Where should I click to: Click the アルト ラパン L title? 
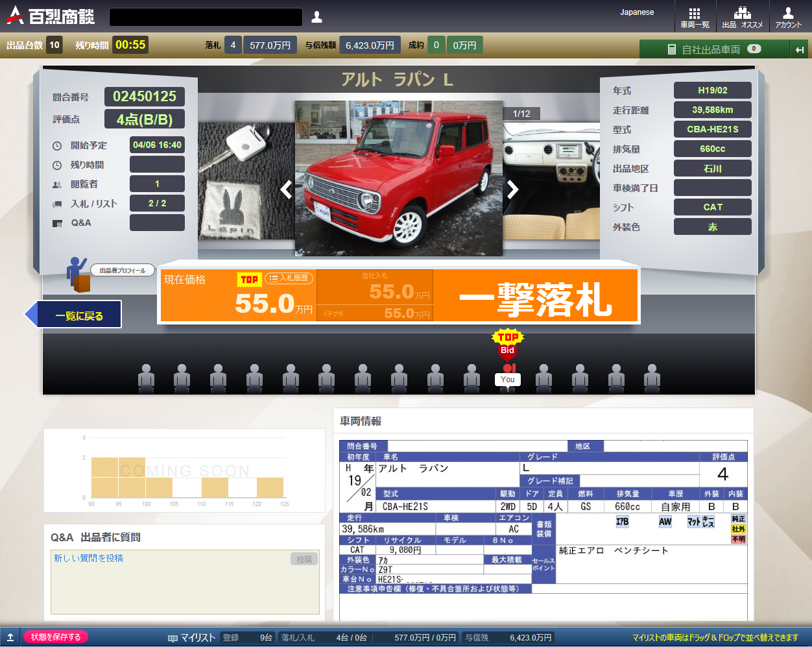[x=398, y=80]
